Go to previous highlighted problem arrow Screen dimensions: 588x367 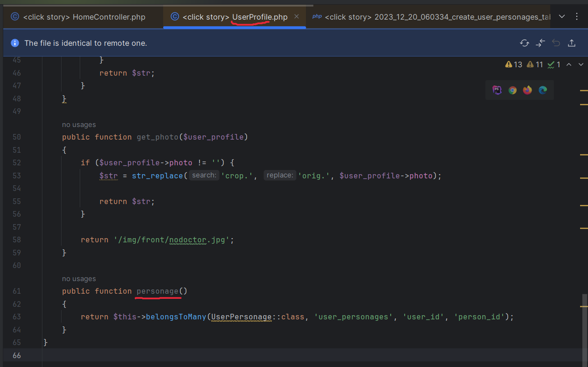pos(569,64)
